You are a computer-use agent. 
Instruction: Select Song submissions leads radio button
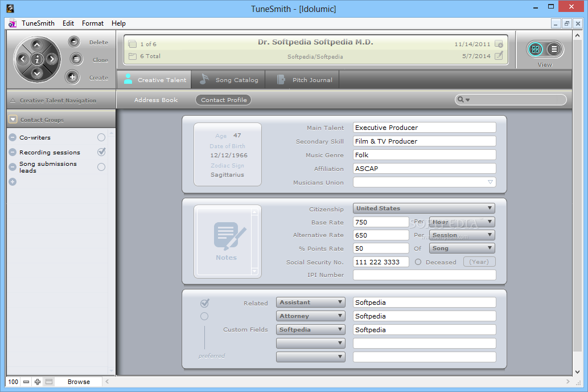pos(101,167)
